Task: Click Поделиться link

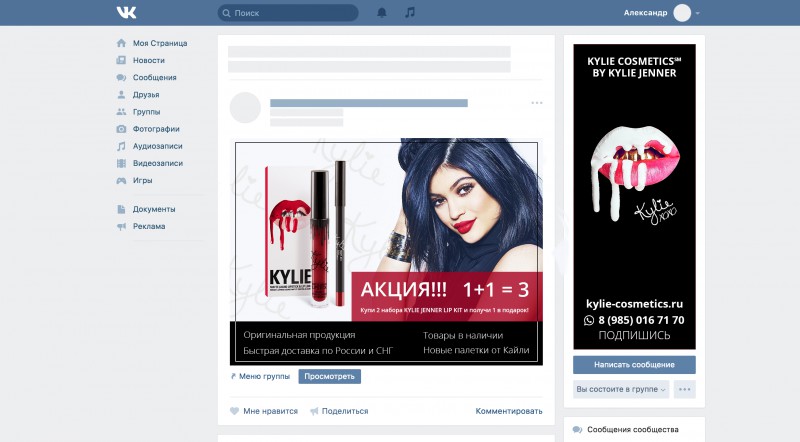Action: pos(345,411)
